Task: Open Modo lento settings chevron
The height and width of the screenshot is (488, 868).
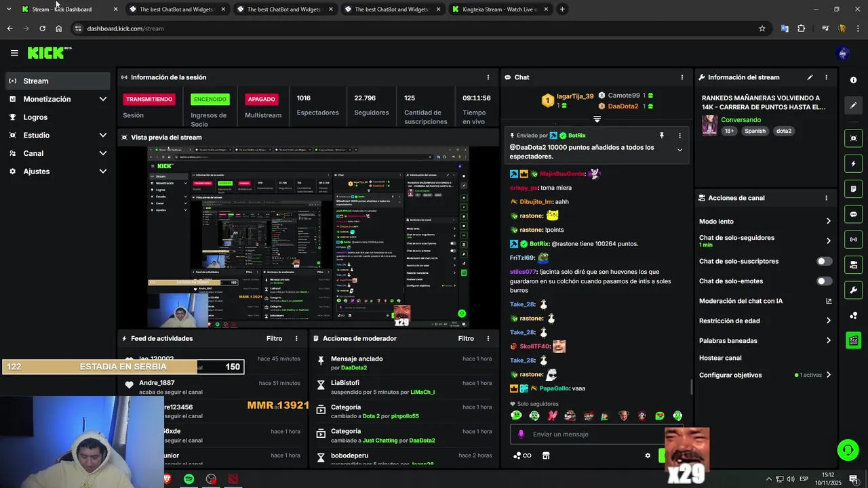Action: click(828, 221)
